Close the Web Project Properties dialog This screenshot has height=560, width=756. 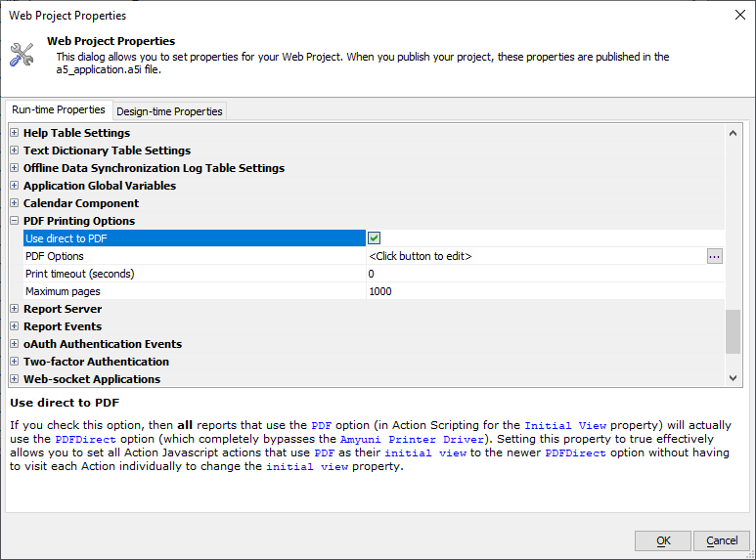pyautogui.click(x=740, y=15)
